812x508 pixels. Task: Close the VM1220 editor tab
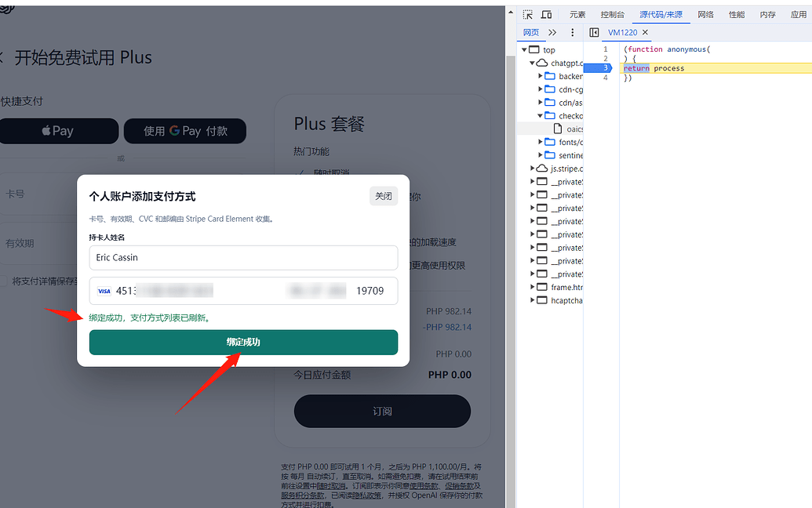pos(645,32)
